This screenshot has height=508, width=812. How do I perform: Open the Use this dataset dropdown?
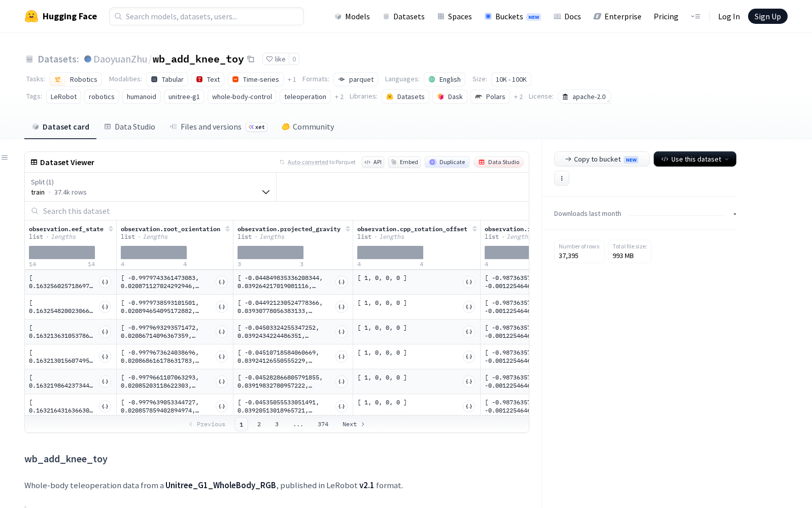pyautogui.click(x=695, y=159)
